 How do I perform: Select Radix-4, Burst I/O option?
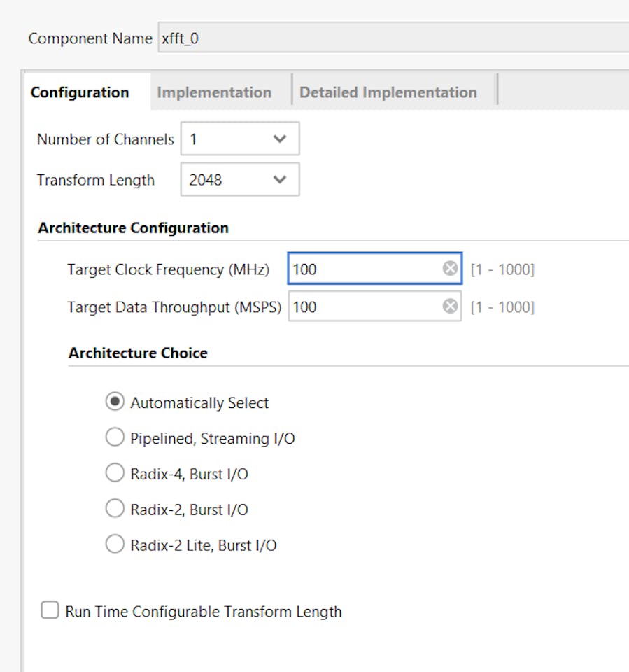pyautogui.click(x=114, y=474)
